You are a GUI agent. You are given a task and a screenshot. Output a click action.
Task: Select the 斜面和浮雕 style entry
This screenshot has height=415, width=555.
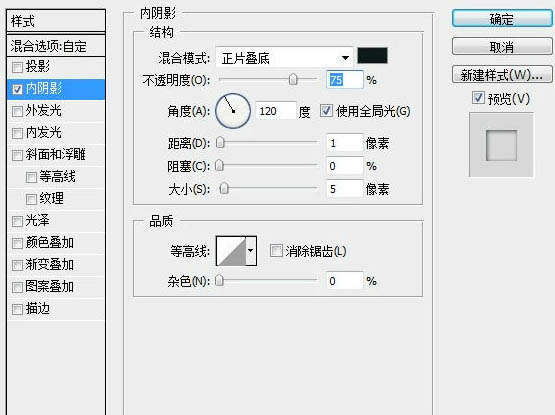pos(56,155)
